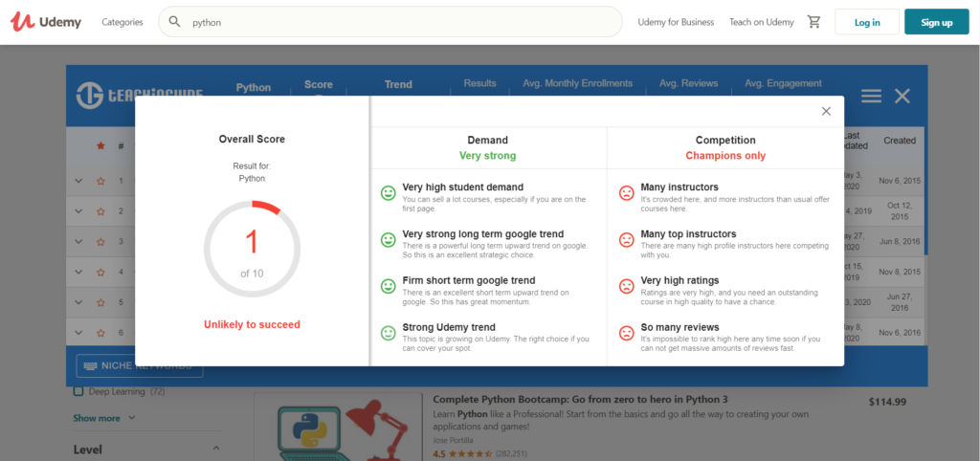Image resolution: width=980 pixels, height=461 pixels.
Task: Collapse the Level filter section
Action: click(216, 449)
